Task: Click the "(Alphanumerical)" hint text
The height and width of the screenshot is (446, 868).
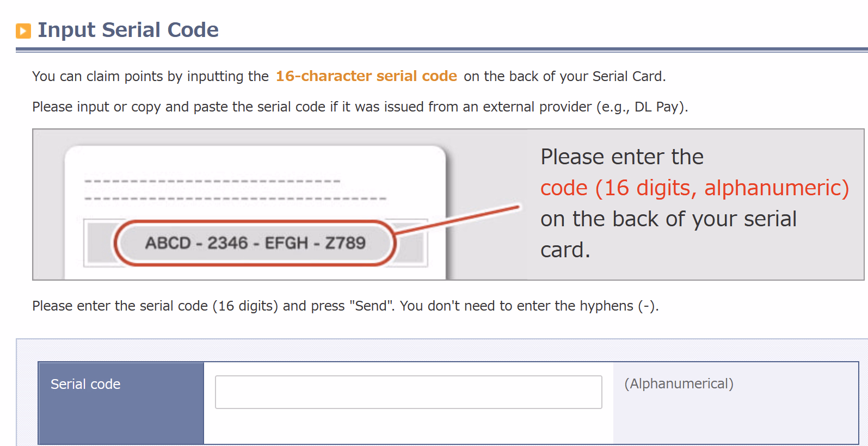Action: tap(679, 384)
